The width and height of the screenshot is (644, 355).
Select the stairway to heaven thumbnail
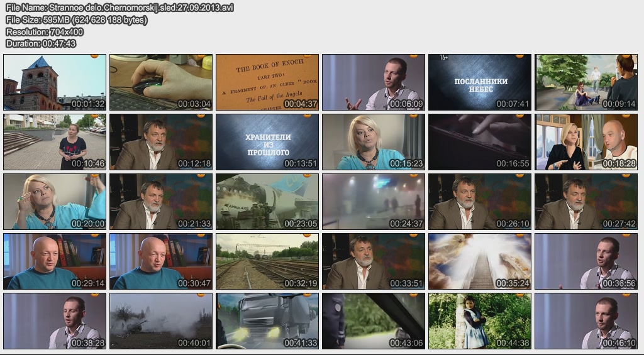tap(479, 261)
